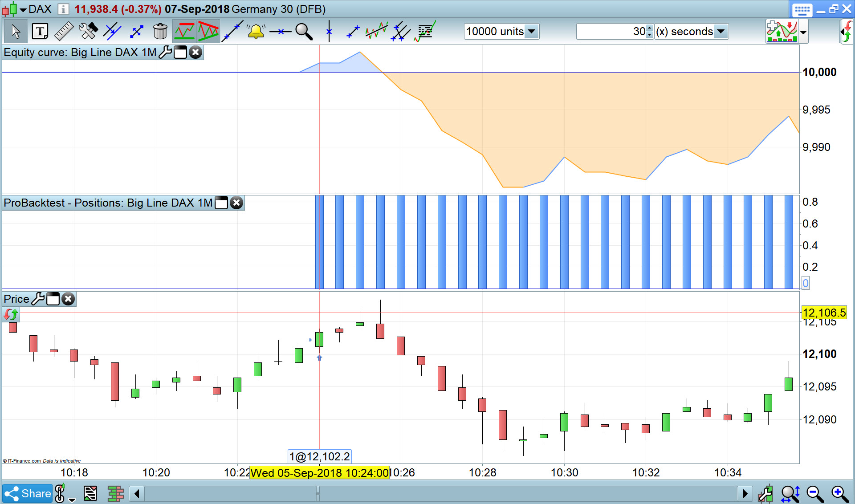855x504 pixels.
Task: Expand the (x) seconds timeframe dropdown
Action: pyautogui.click(x=721, y=32)
